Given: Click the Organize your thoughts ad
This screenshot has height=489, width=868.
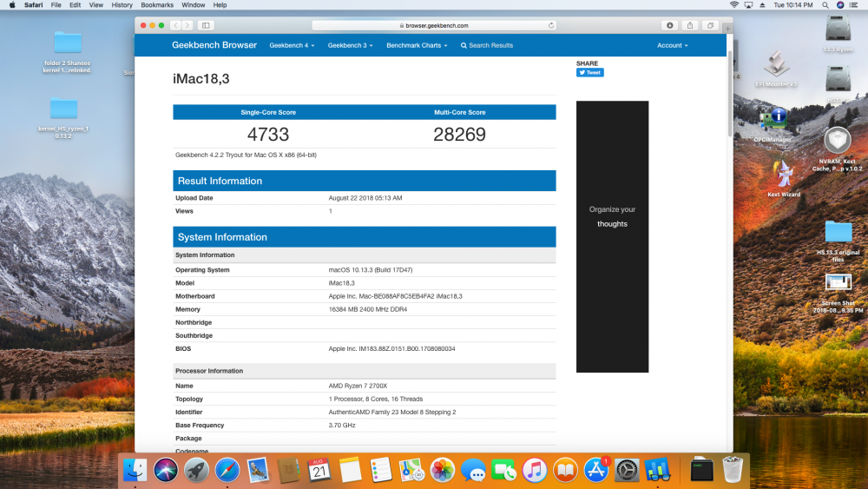Looking at the screenshot, I should 612,236.
